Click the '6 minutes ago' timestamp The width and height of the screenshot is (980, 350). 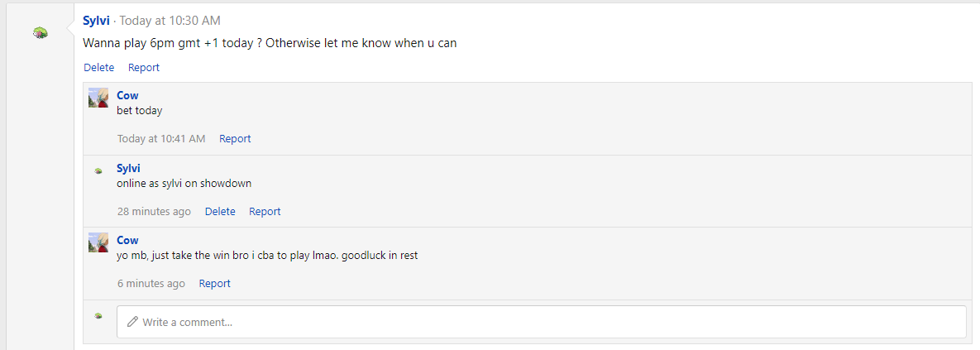click(151, 284)
